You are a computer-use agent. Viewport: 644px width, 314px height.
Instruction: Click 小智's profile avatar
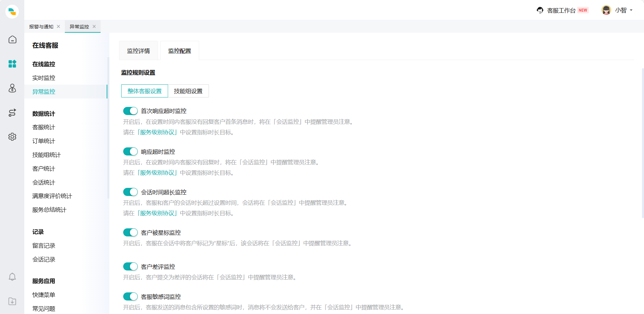click(607, 10)
